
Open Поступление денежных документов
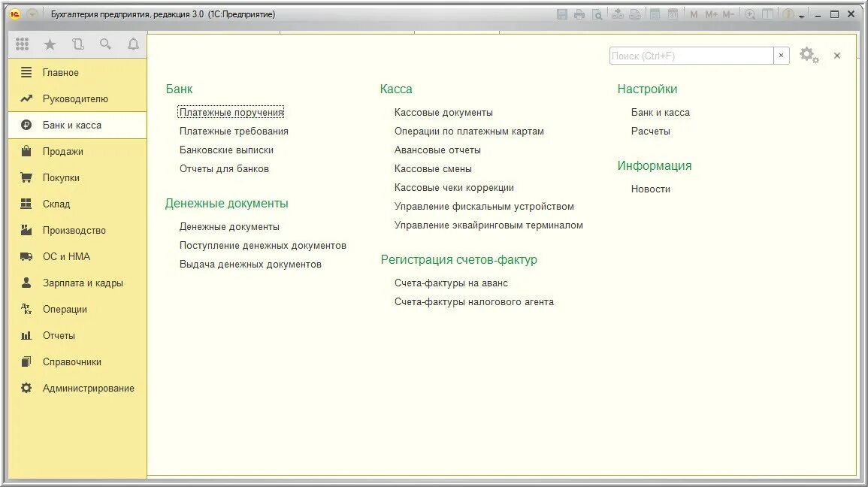(263, 245)
